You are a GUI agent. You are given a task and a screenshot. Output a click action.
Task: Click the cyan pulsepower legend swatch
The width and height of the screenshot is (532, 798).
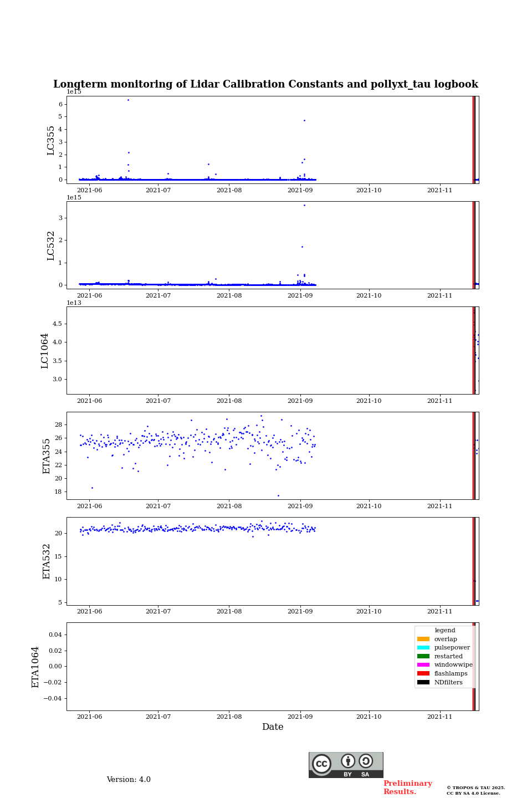tap(423, 647)
